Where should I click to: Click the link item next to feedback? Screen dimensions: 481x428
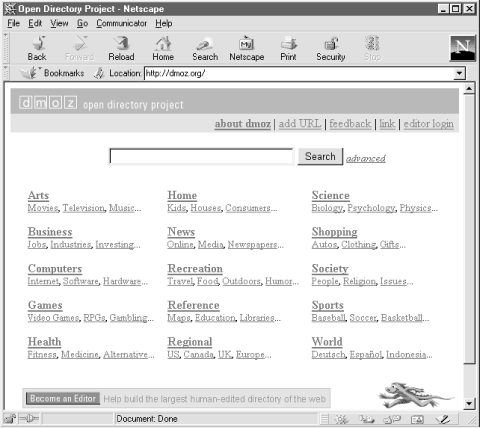(x=387, y=124)
